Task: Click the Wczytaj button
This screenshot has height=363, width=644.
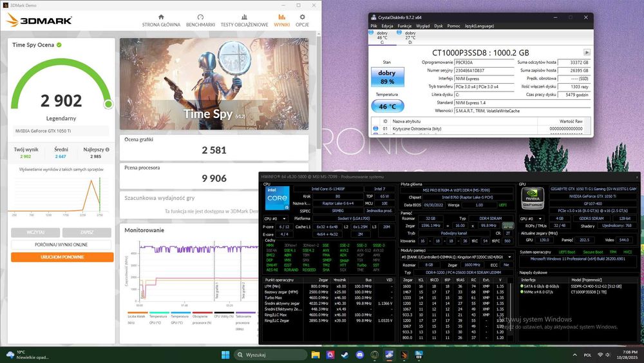Action: [35, 232]
